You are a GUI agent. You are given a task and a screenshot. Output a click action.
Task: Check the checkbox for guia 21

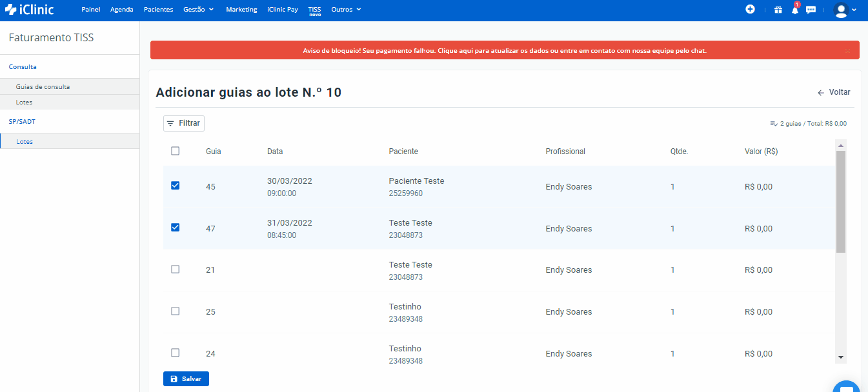pos(175,269)
